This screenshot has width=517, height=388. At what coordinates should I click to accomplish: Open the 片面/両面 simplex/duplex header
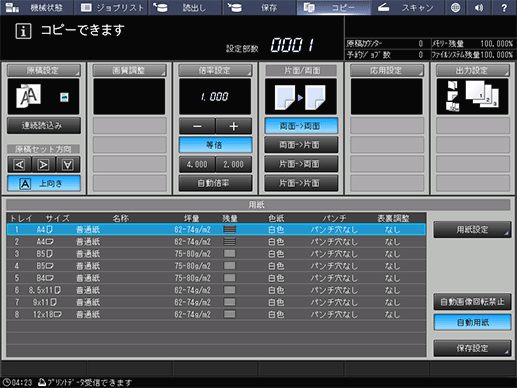[301, 70]
